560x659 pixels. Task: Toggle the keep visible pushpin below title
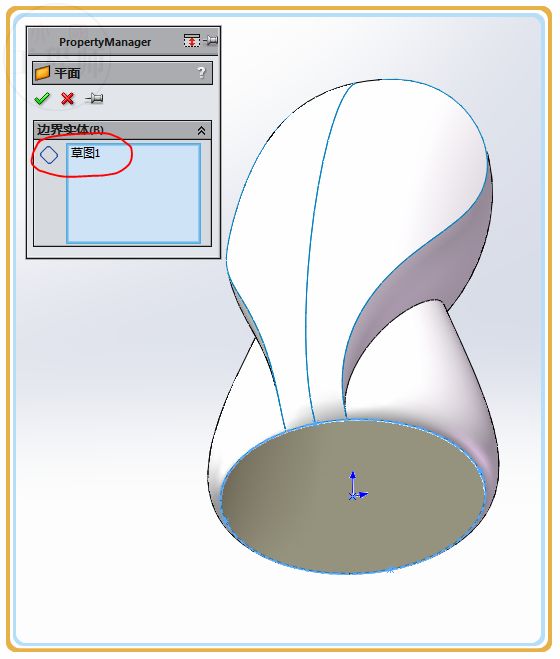[94, 99]
